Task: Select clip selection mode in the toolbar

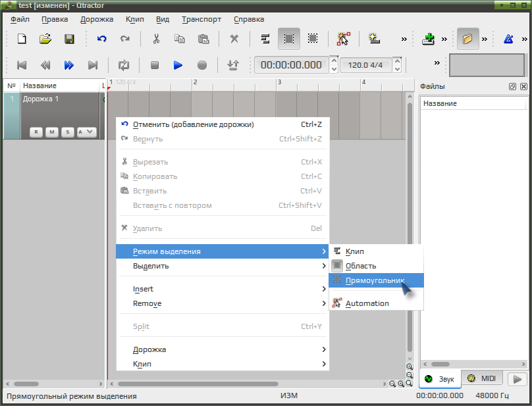Action: pyautogui.click(x=265, y=39)
